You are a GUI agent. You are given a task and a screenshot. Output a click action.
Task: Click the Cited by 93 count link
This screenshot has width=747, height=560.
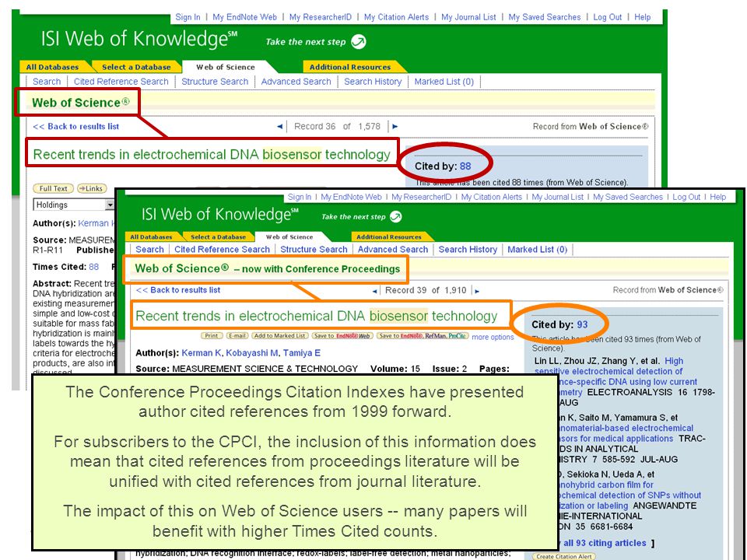pos(582,325)
